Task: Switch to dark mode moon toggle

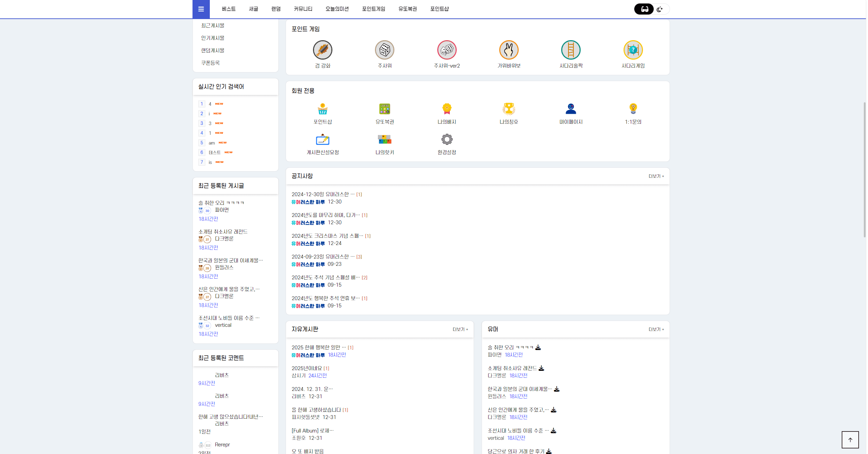Action: (x=660, y=9)
